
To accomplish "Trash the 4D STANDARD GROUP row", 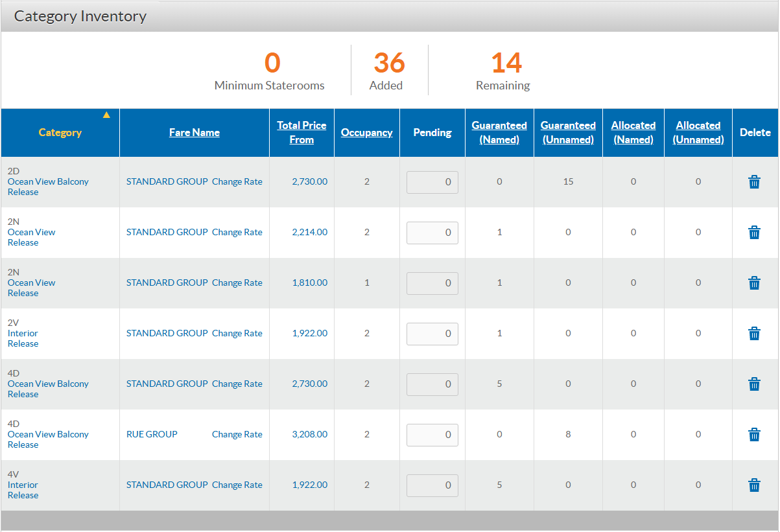I will coord(754,384).
